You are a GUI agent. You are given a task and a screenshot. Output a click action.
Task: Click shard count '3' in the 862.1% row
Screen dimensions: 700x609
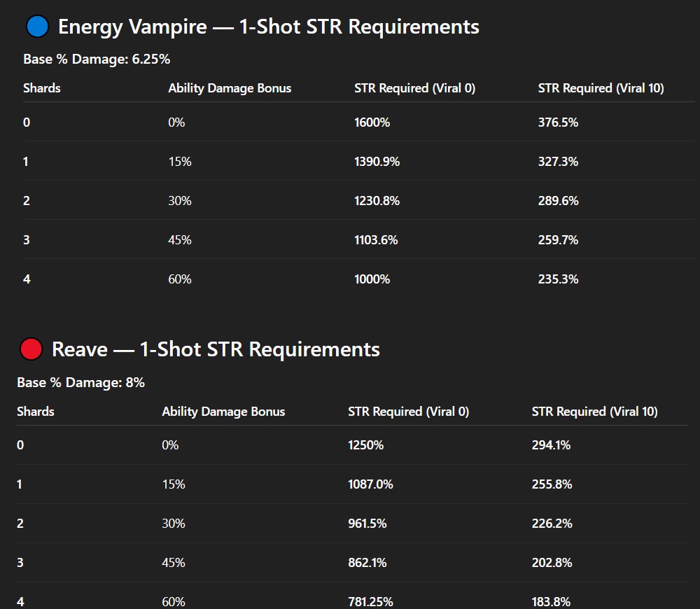click(x=20, y=563)
